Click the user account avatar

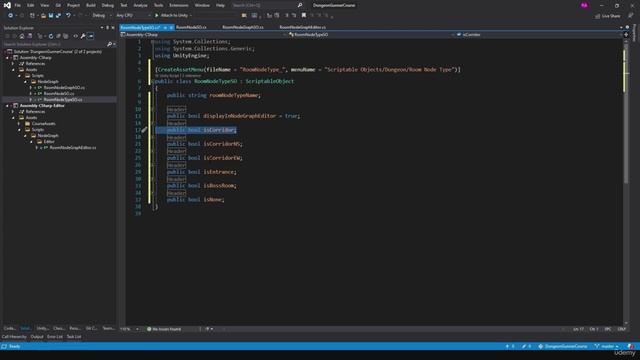(584, 5)
